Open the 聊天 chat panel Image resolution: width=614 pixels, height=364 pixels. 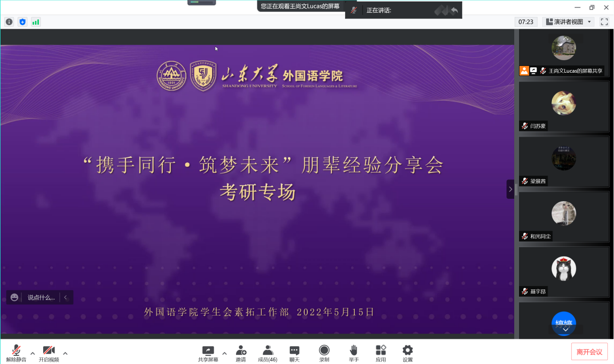(x=294, y=351)
